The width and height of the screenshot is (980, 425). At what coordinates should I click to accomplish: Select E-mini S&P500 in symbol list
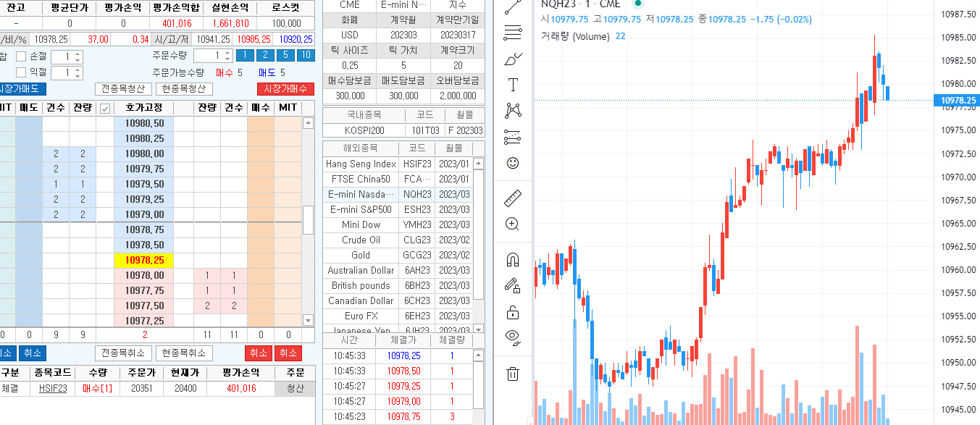coord(361,209)
